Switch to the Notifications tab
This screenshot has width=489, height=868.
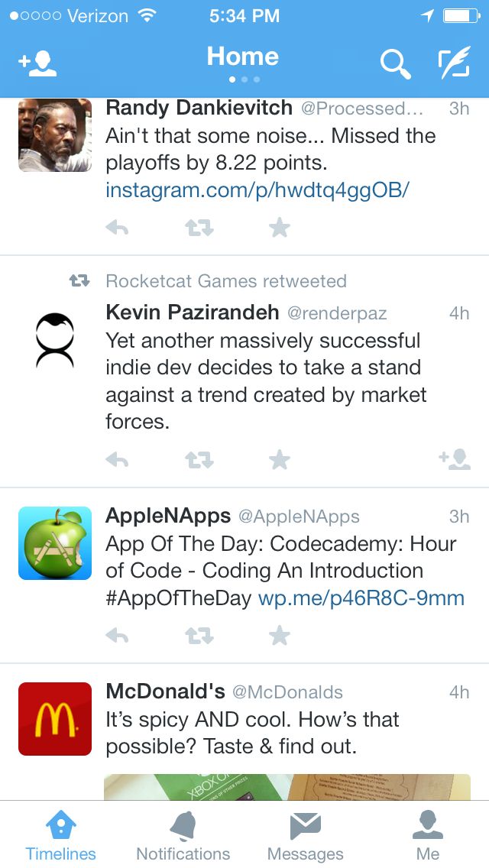pos(183,836)
